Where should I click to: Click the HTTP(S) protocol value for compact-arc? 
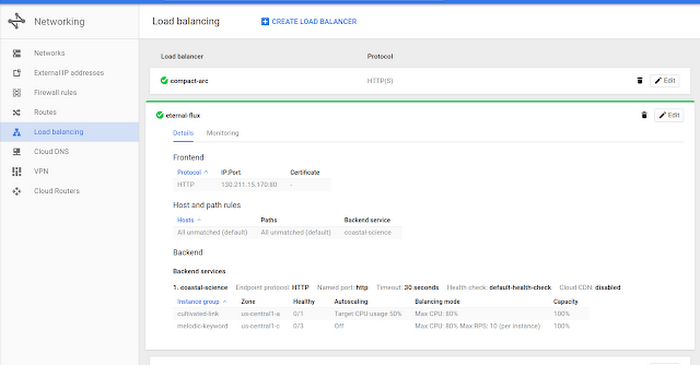click(x=380, y=81)
